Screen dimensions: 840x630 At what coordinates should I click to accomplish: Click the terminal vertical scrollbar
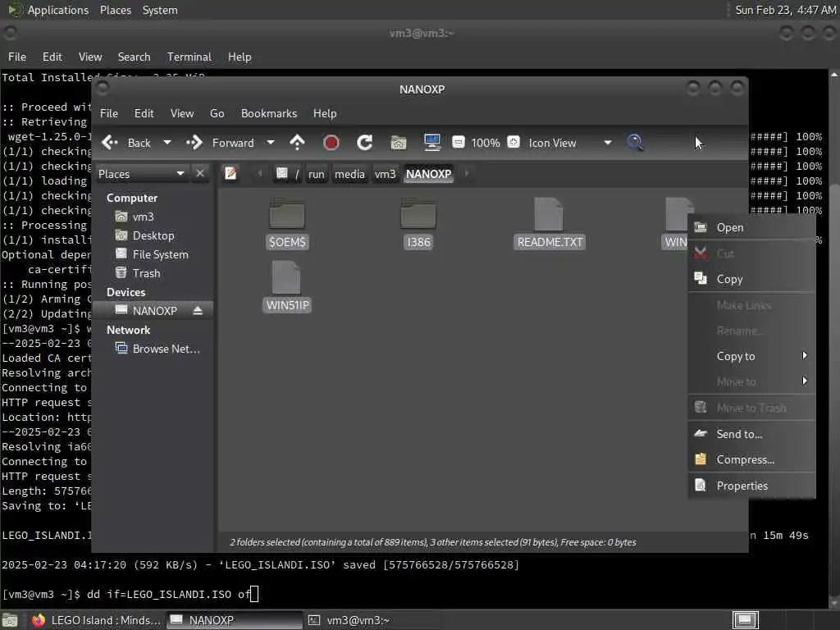tap(834, 337)
